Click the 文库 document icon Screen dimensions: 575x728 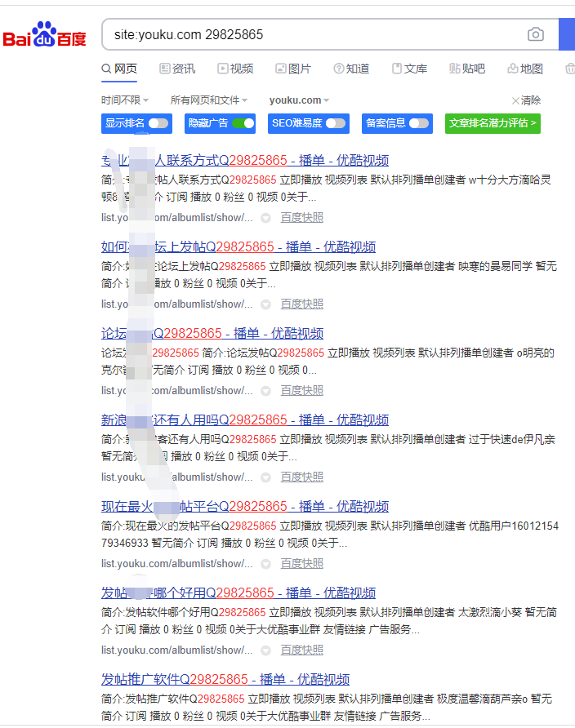[397, 69]
